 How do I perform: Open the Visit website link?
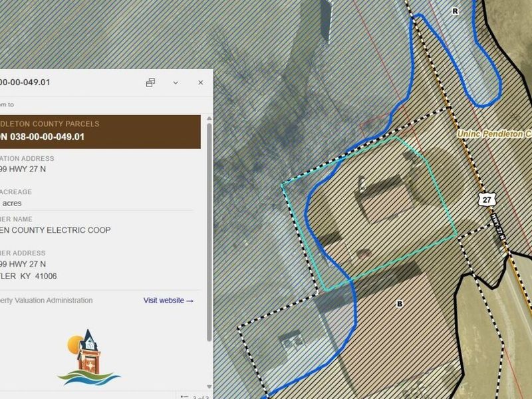click(x=168, y=301)
